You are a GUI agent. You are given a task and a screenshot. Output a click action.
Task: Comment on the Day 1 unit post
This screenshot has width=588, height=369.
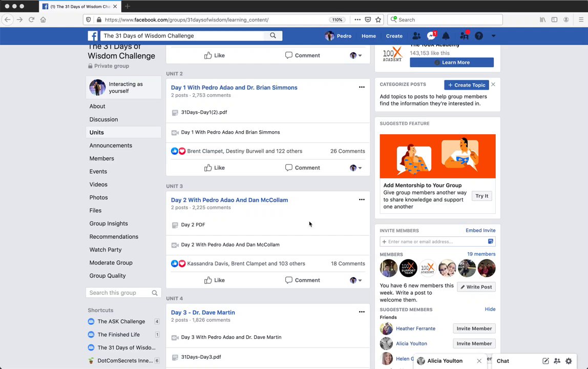point(302,168)
